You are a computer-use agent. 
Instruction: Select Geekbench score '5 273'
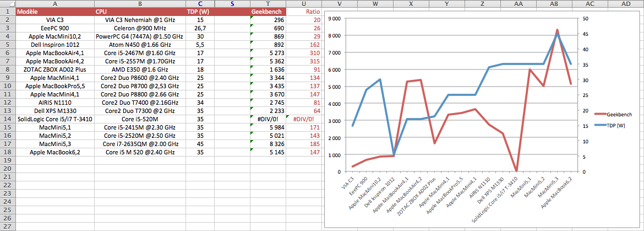(x=268, y=52)
